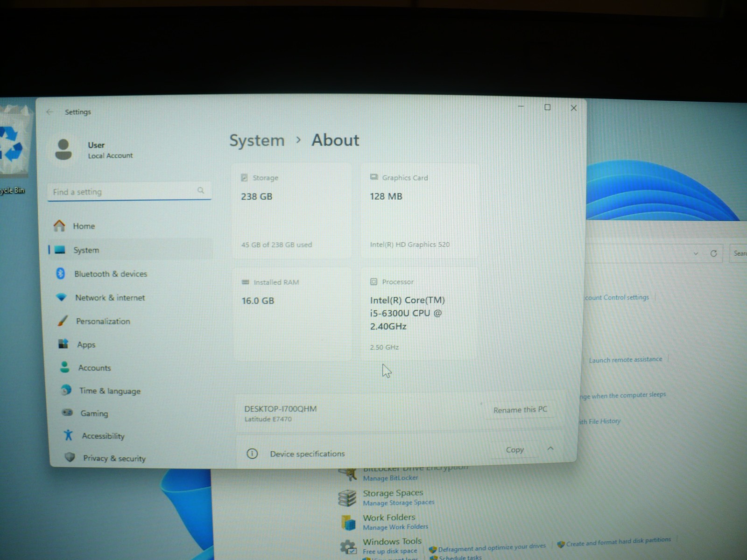The image size is (747, 560).
Task: Click Defragment and optimize your drives
Action: pos(492,548)
